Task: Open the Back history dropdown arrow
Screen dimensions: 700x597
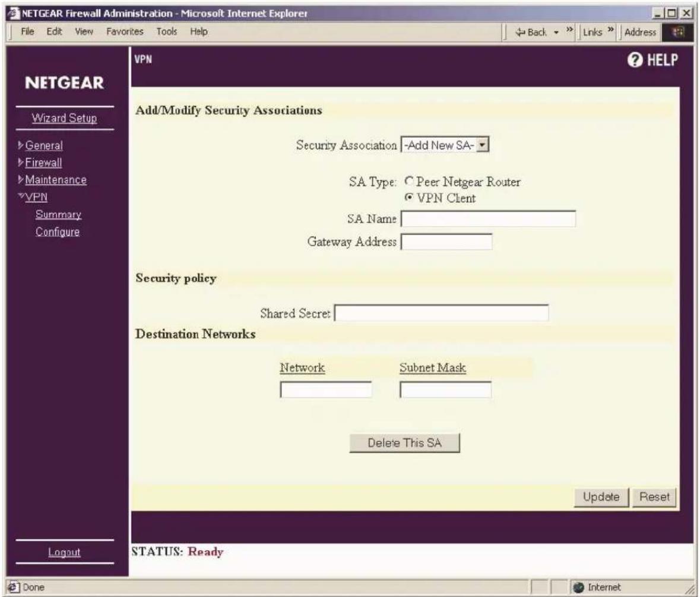Action: (x=556, y=33)
